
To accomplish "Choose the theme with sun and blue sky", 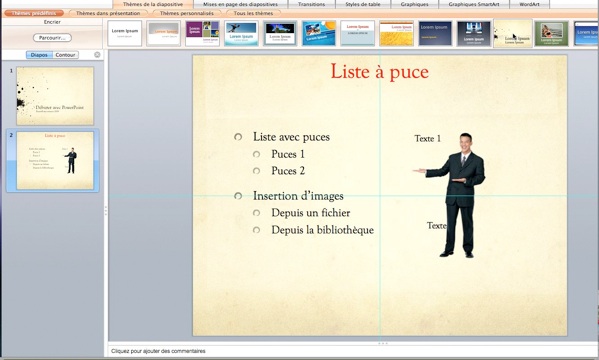I will [319, 33].
